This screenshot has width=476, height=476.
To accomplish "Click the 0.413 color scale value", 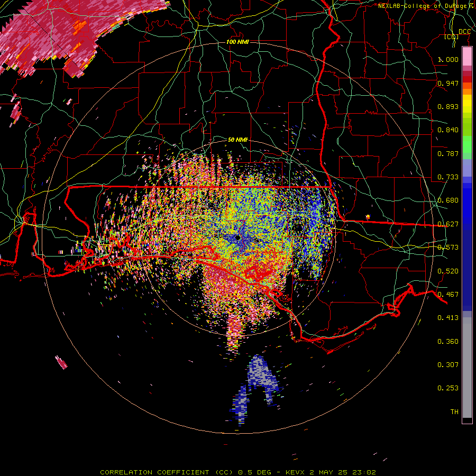I will point(448,318).
